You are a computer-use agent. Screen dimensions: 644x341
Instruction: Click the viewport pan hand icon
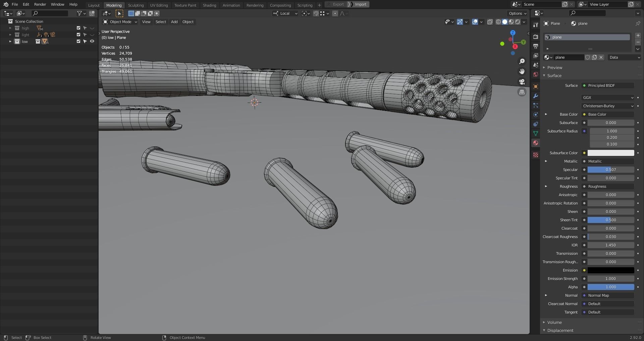[522, 71]
